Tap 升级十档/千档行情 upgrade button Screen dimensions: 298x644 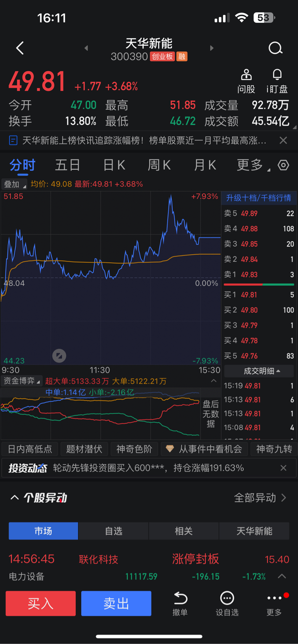pos(259,198)
